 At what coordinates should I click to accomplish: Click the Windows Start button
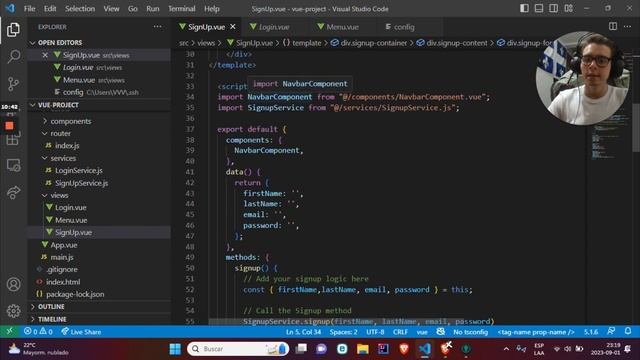point(175,349)
